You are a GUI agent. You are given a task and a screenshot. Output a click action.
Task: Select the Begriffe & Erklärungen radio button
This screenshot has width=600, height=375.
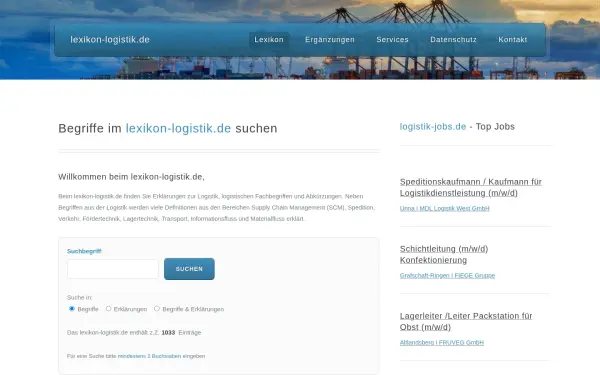(x=157, y=308)
